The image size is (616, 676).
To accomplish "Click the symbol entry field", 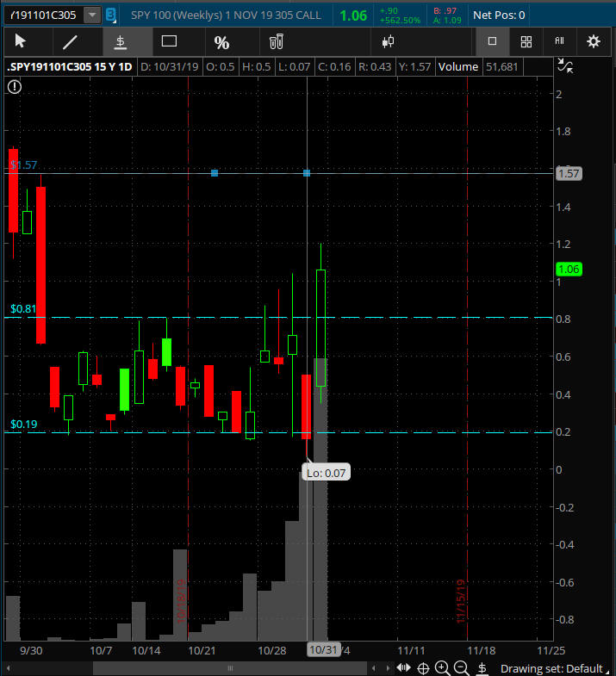I will coord(45,16).
